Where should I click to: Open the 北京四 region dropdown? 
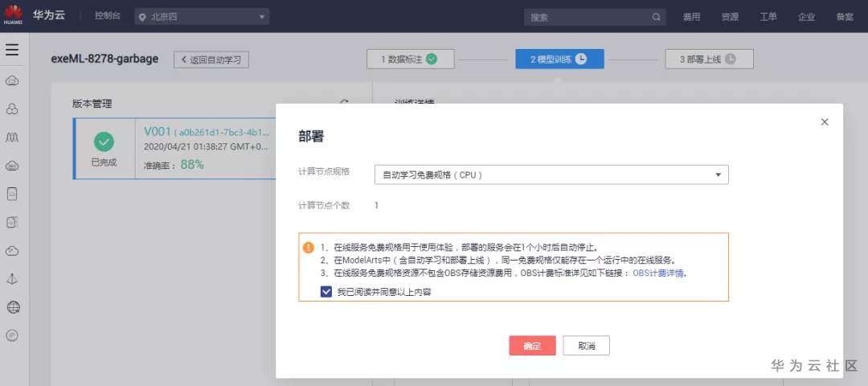point(202,17)
